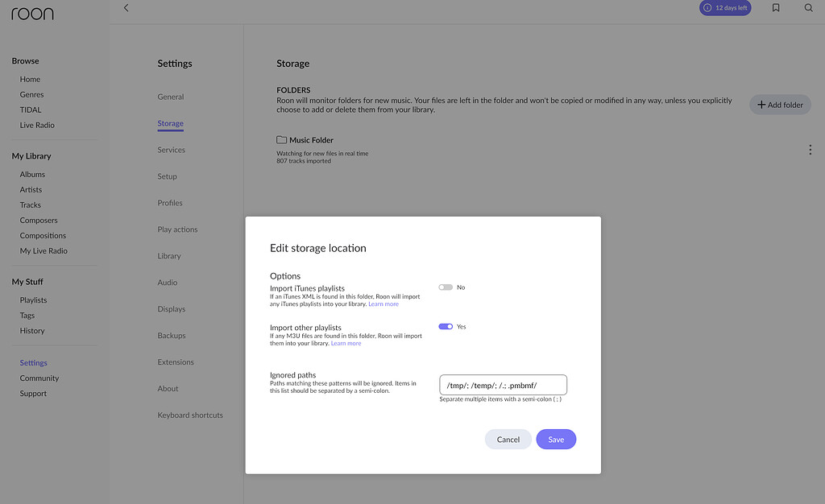Open the three-dot options dropdown for Music Folder
This screenshot has height=504, width=825.
click(810, 149)
